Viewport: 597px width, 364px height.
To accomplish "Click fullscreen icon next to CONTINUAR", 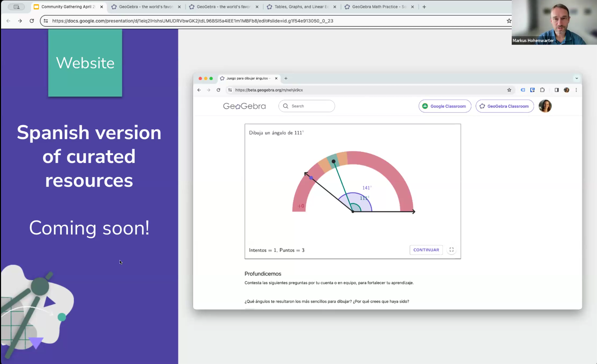I will [x=451, y=250].
